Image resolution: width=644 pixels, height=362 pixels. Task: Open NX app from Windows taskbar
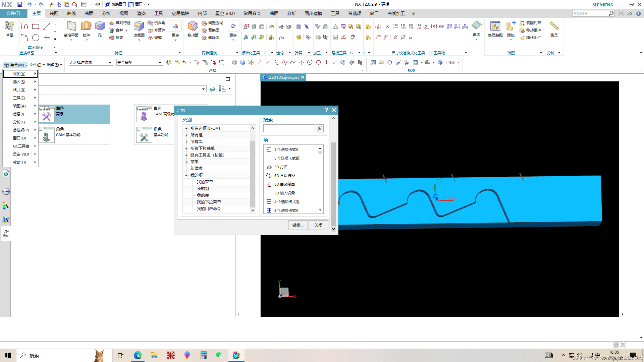[236, 355]
